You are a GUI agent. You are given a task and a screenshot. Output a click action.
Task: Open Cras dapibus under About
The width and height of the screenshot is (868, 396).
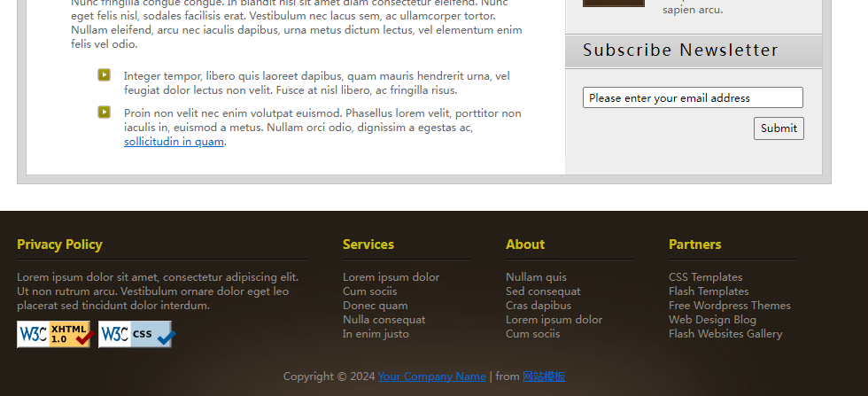click(538, 306)
